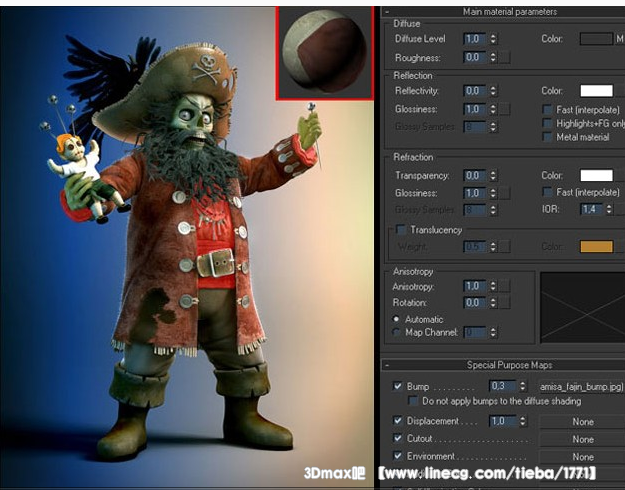This screenshot has width=625, height=490.
Task: Open the amisa_fajin_bump.jpg map button
Action: [582, 387]
